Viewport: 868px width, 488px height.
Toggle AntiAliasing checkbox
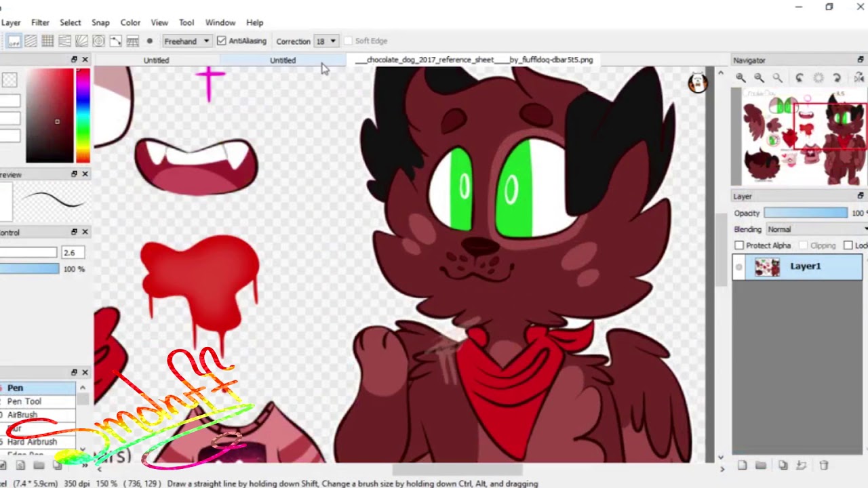pyautogui.click(x=222, y=41)
